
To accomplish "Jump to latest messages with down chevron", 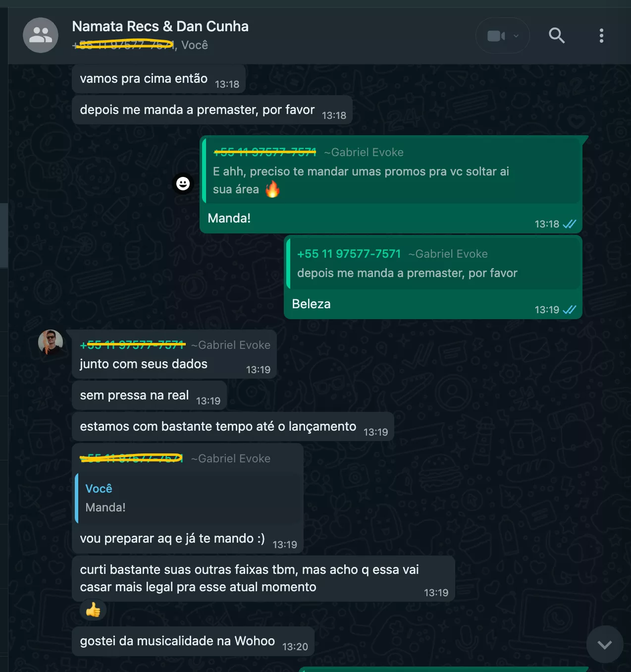I will (605, 644).
